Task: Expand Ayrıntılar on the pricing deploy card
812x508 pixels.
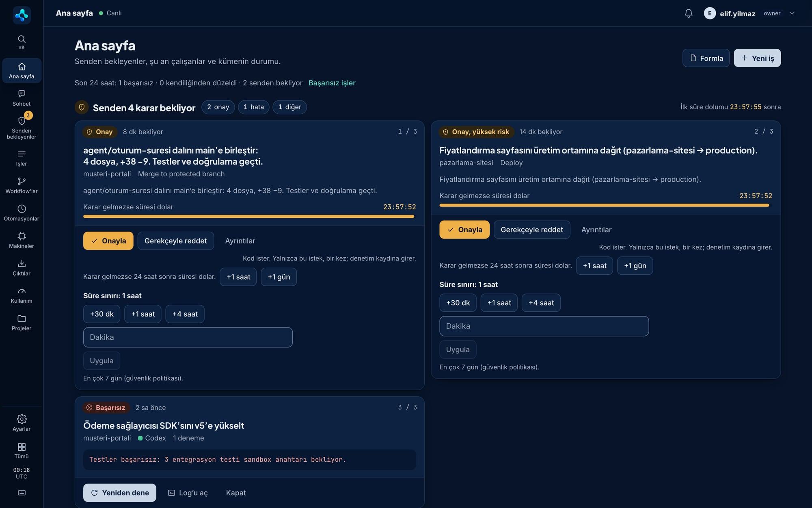Action: coord(596,230)
